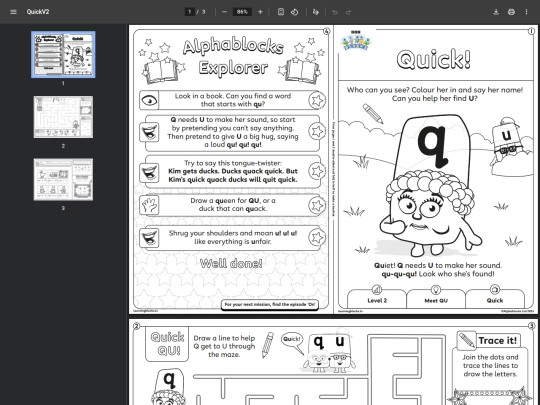Click the 'Quick!' heading on the page
Viewport: 540px width, 405px height.
point(434,60)
